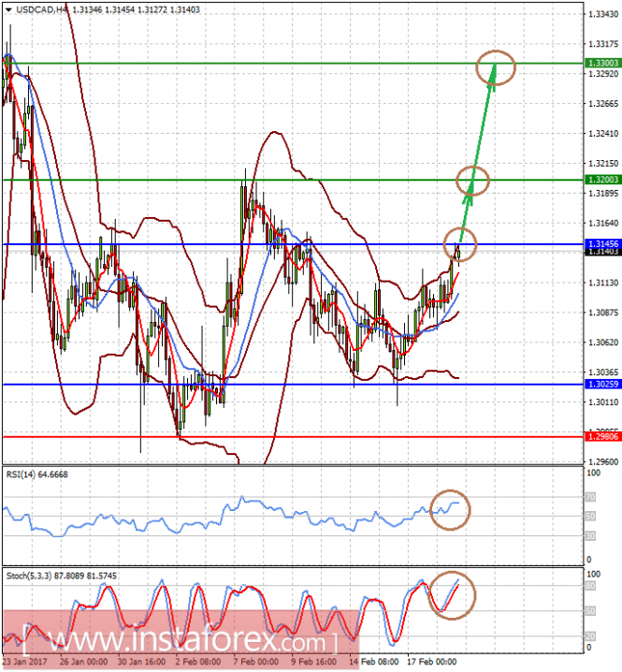Select the USDCAD,H4 chart title text

click(x=42, y=9)
